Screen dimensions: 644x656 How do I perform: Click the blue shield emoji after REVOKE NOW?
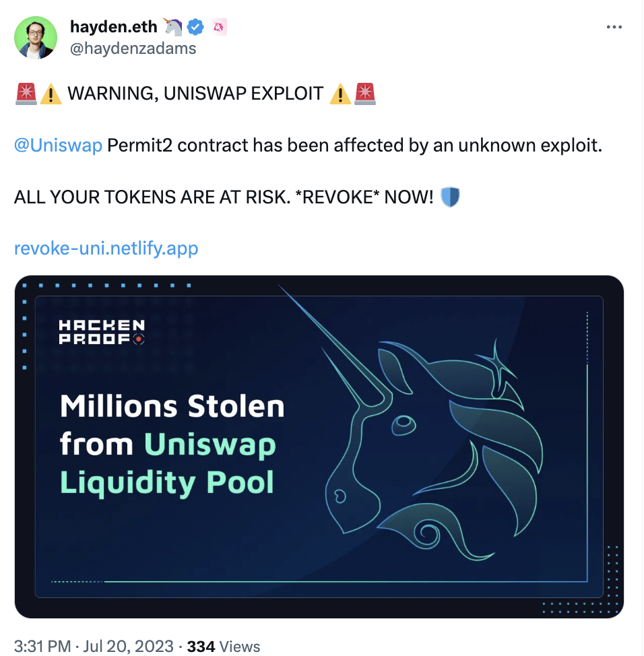click(x=449, y=197)
